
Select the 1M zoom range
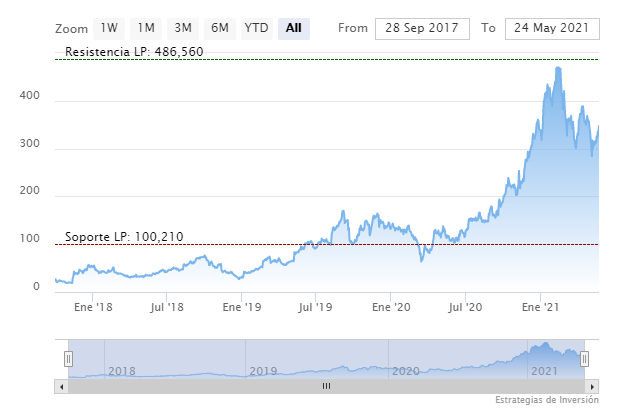pyautogui.click(x=146, y=28)
